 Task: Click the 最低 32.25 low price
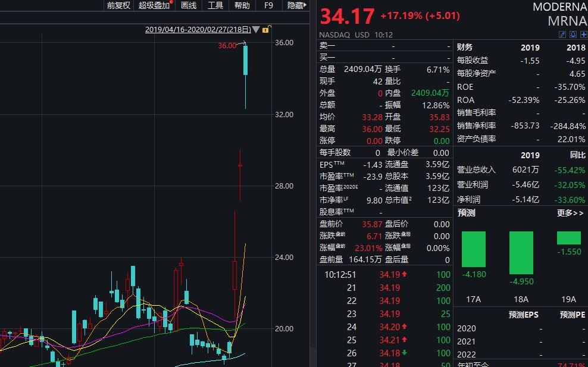pos(439,129)
